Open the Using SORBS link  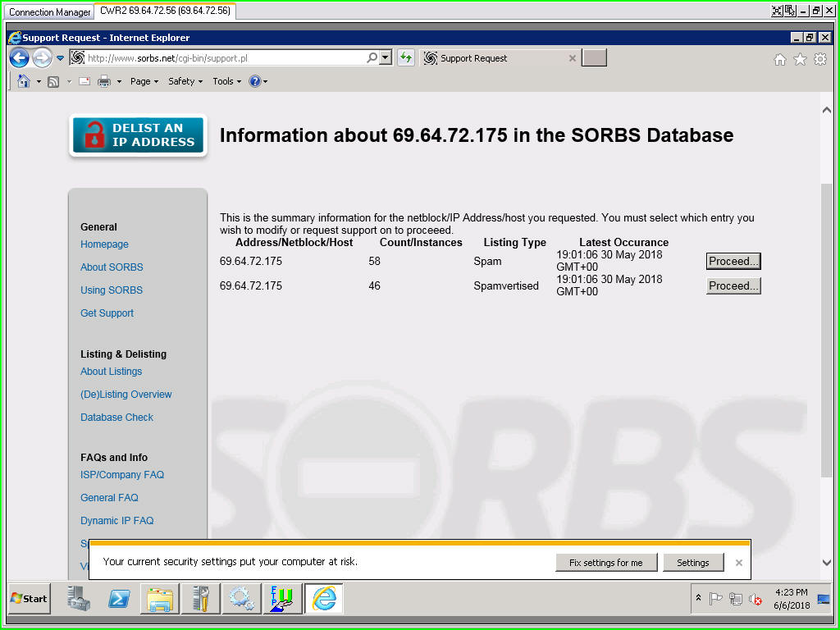[112, 290]
